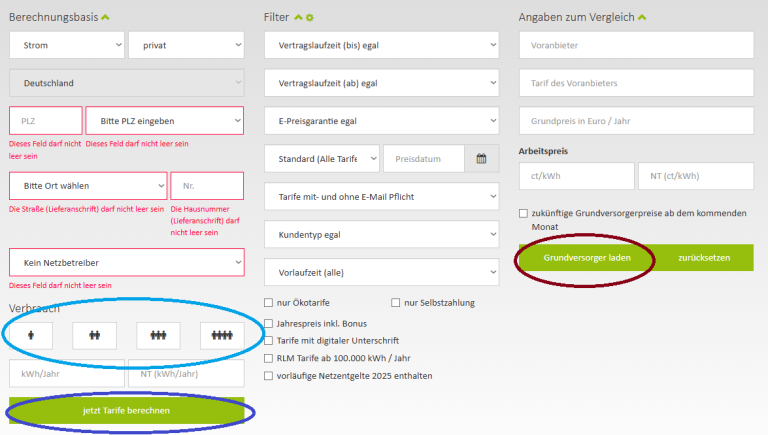Collapse the Berechnungsbasis section arrow
The height and width of the screenshot is (435, 768).
coord(105,17)
